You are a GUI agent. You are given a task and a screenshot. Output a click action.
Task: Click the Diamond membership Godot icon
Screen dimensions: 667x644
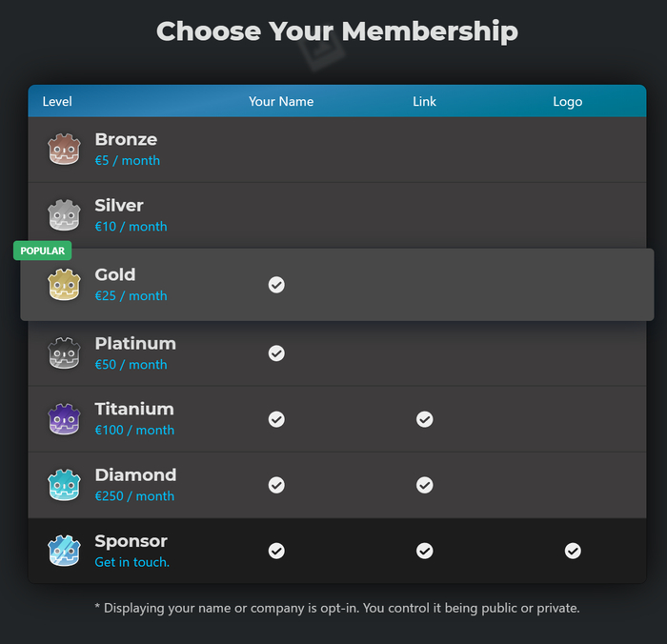(64, 485)
